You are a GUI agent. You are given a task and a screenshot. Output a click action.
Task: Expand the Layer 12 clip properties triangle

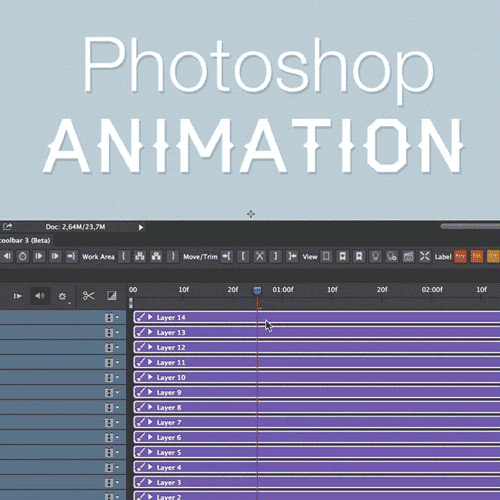pyautogui.click(x=150, y=347)
